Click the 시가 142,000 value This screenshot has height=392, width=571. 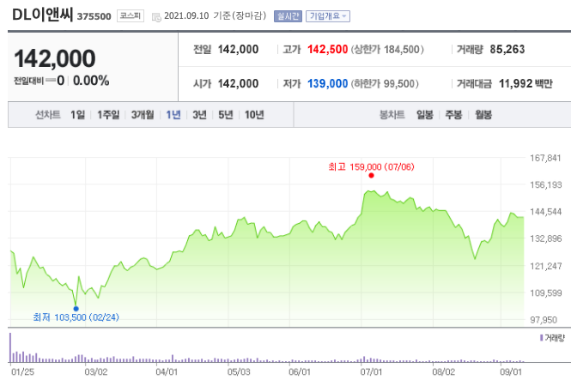(238, 84)
